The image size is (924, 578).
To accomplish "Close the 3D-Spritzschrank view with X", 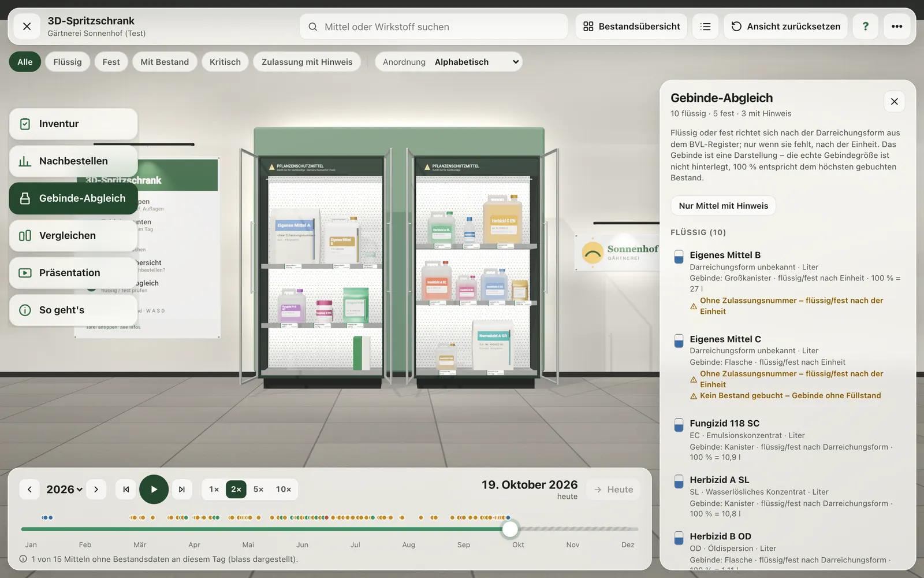I will 27,27.
